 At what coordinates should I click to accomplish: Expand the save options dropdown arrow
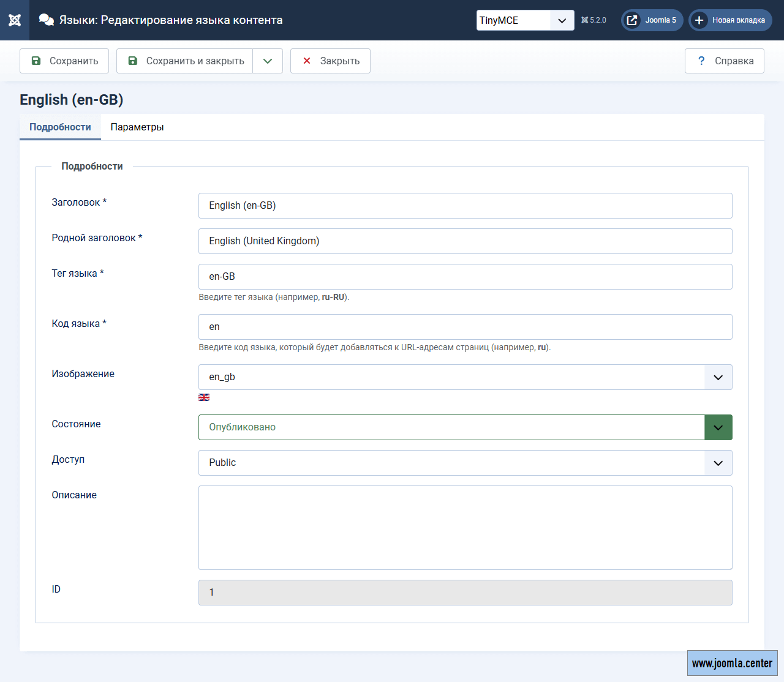coord(268,61)
